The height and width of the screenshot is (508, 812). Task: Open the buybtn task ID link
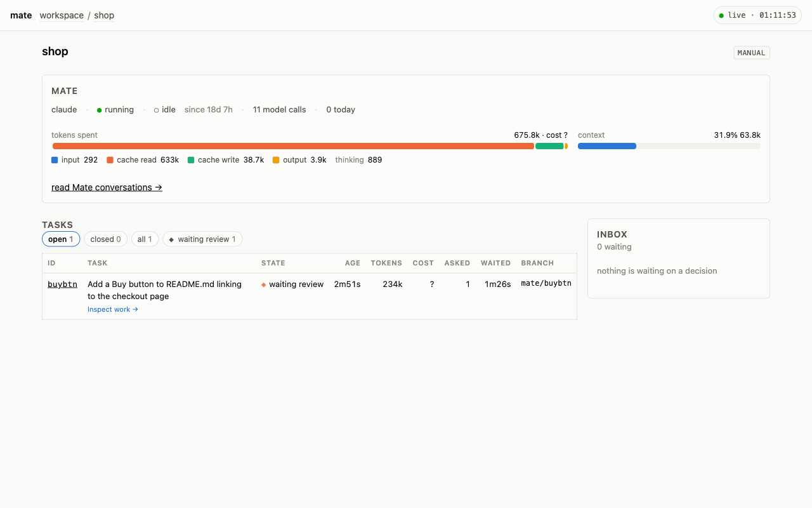coord(62,284)
